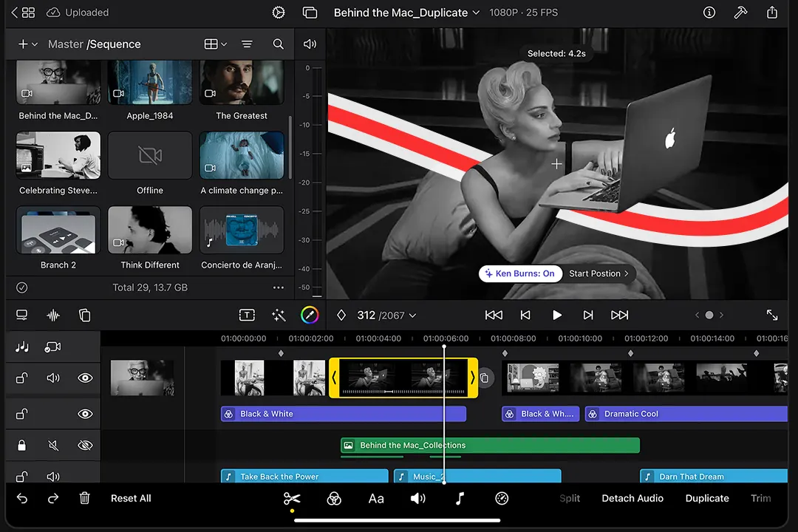Lock the filter effects track

point(22,414)
